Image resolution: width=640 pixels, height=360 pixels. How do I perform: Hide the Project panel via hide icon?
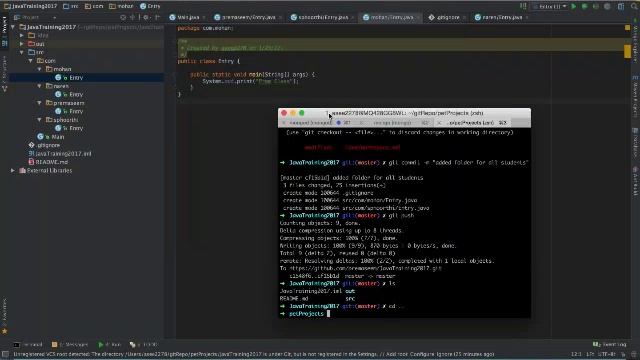pos(158,17)
